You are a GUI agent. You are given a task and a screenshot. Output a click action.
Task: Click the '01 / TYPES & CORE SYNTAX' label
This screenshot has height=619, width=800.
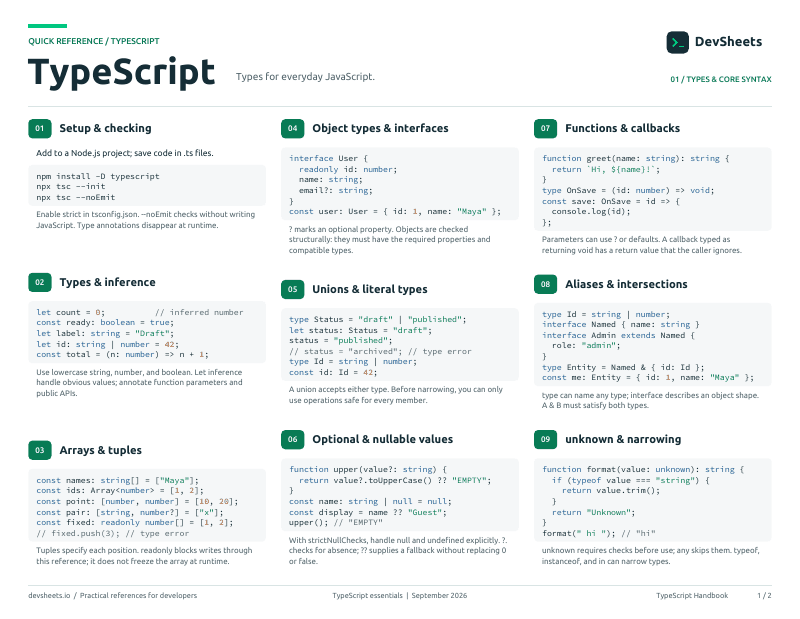721,79
